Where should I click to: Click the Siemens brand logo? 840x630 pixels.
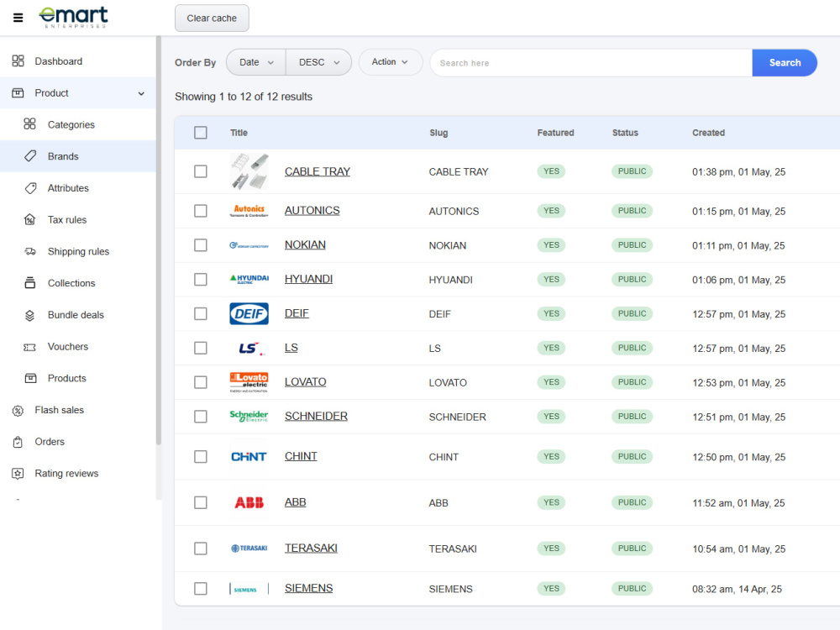[x=249, y=590]
